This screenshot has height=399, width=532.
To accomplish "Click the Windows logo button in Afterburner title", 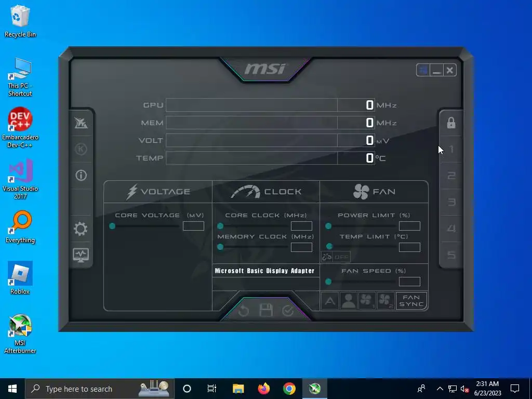I will (423, 70).
